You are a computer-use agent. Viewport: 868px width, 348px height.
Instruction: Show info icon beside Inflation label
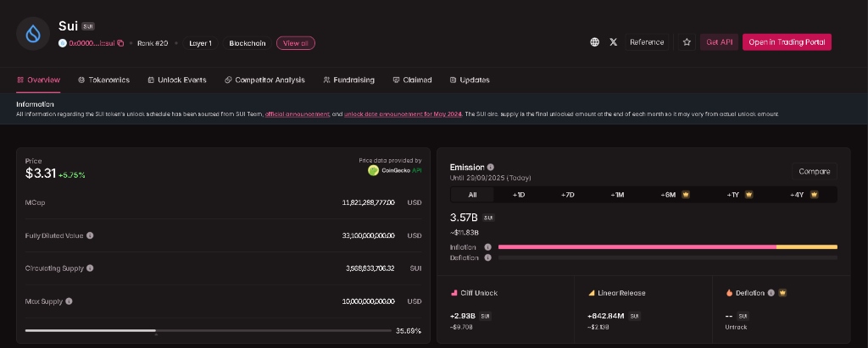(487, 247)
